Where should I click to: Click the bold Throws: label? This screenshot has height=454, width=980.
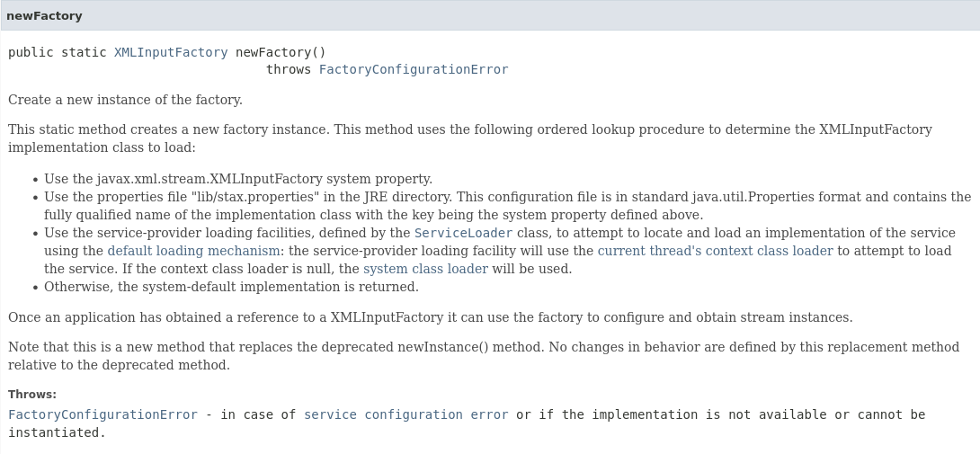click(x=32, y=395)
